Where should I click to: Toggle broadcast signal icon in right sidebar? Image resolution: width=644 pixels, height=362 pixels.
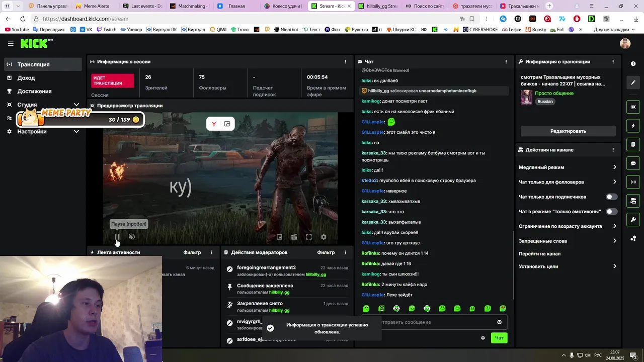click(633, 182)
